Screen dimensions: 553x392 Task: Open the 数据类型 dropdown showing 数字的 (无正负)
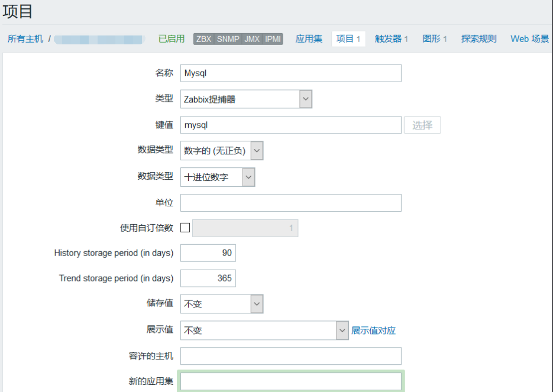257,150
